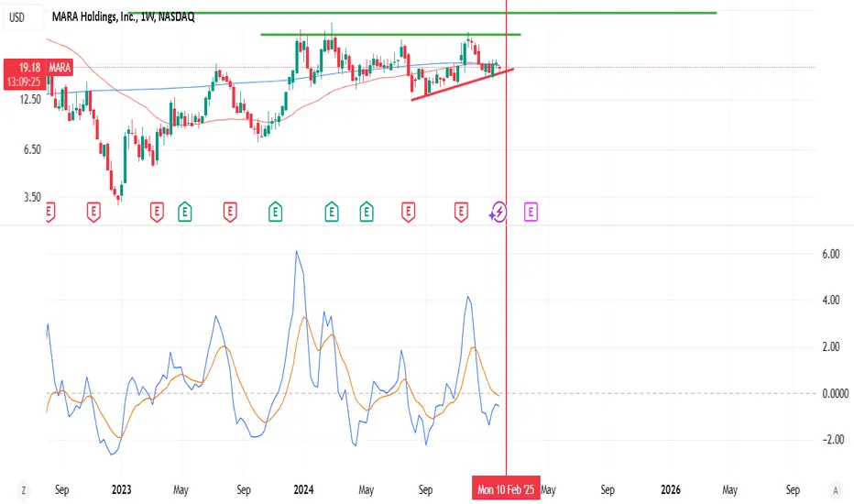Click the Mon 10 Feb '25 date label
This screenshot has width=854, height=504.
click(506, 489)
